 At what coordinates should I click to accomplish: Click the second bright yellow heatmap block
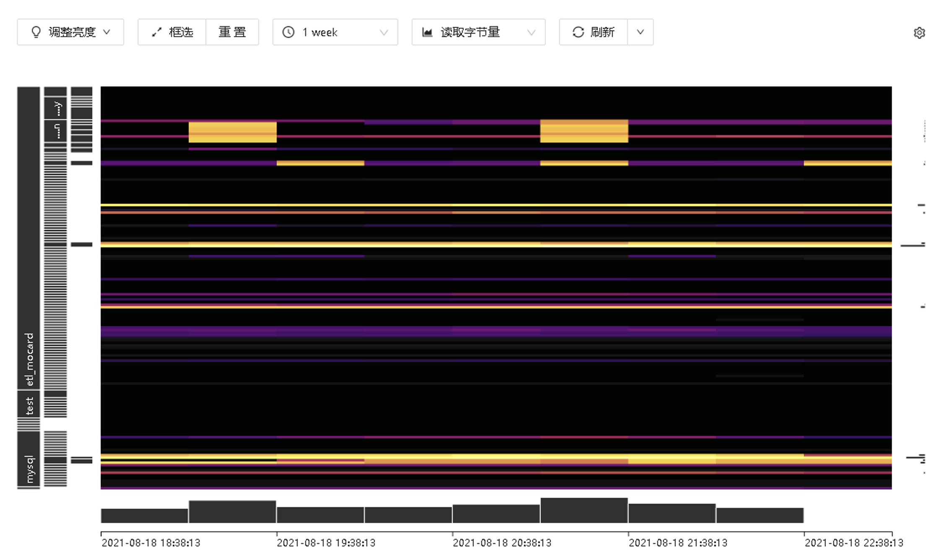584,131
